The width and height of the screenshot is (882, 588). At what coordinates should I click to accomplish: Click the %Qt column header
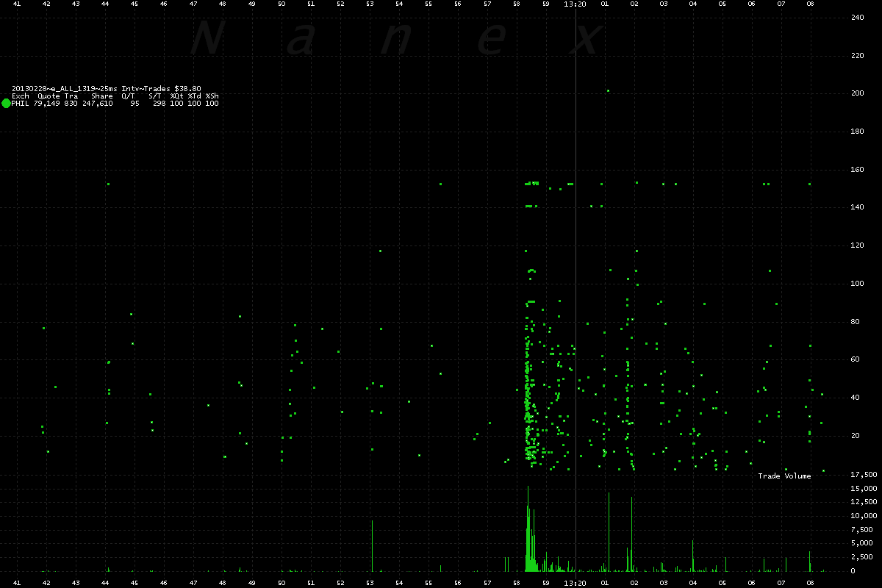(x=176, y=96)
